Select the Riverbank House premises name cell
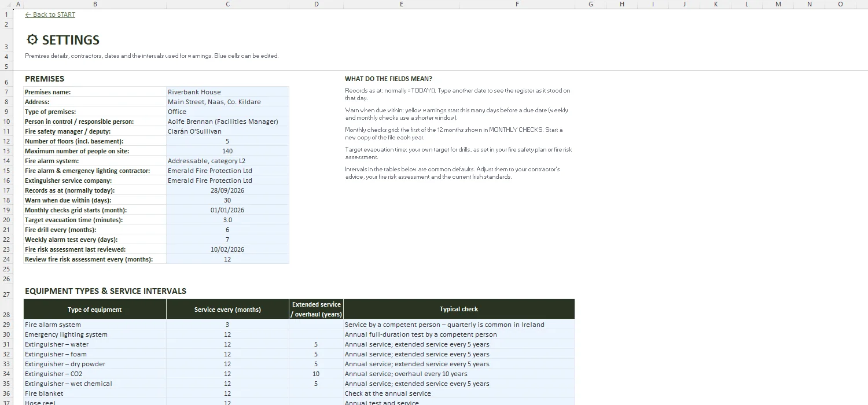Image resolution: width=868 pixels, height=405 pixels. click(227, 92)
